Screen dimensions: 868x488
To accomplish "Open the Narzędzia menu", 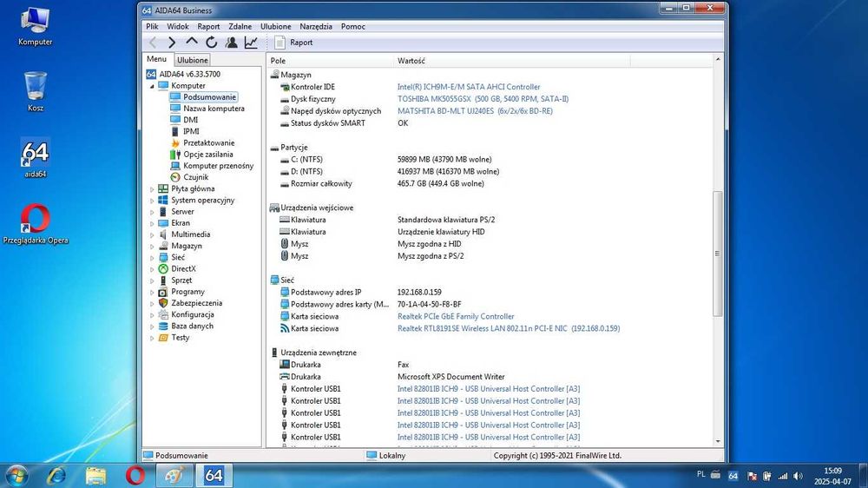I will [x=316, y=26].
